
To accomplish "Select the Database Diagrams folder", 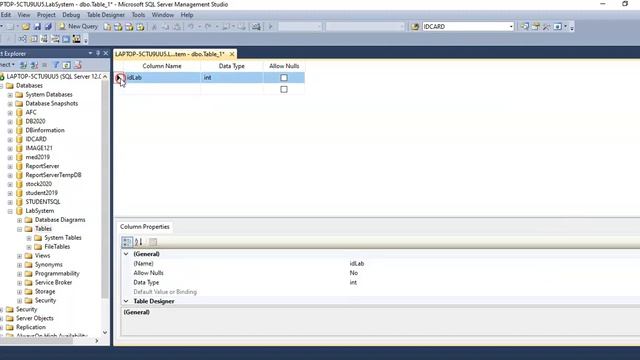I will [x=60, y=220].
